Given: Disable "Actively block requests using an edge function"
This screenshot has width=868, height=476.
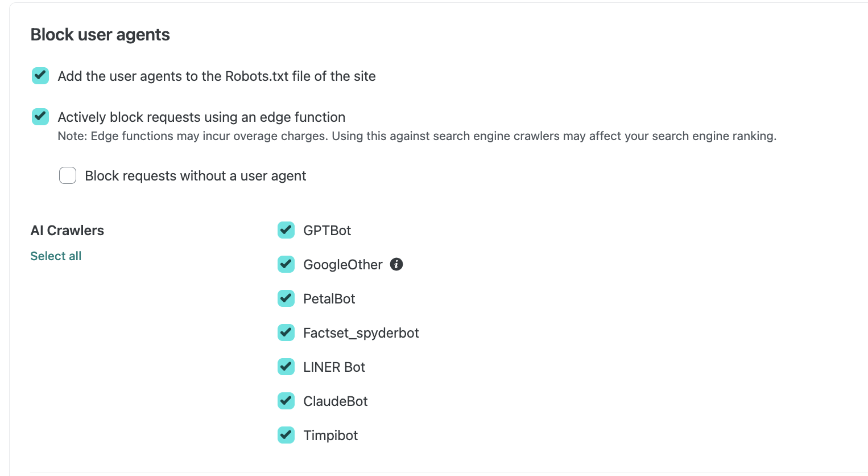Looking at the screenshot, I should [x=40, y=117].
